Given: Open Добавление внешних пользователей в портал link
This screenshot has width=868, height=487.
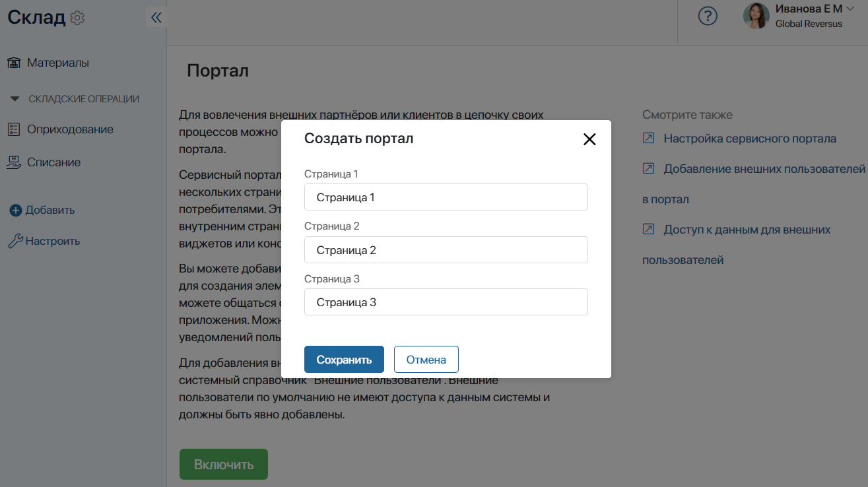Looking at the screenshot, I should [x=754, y=184].
